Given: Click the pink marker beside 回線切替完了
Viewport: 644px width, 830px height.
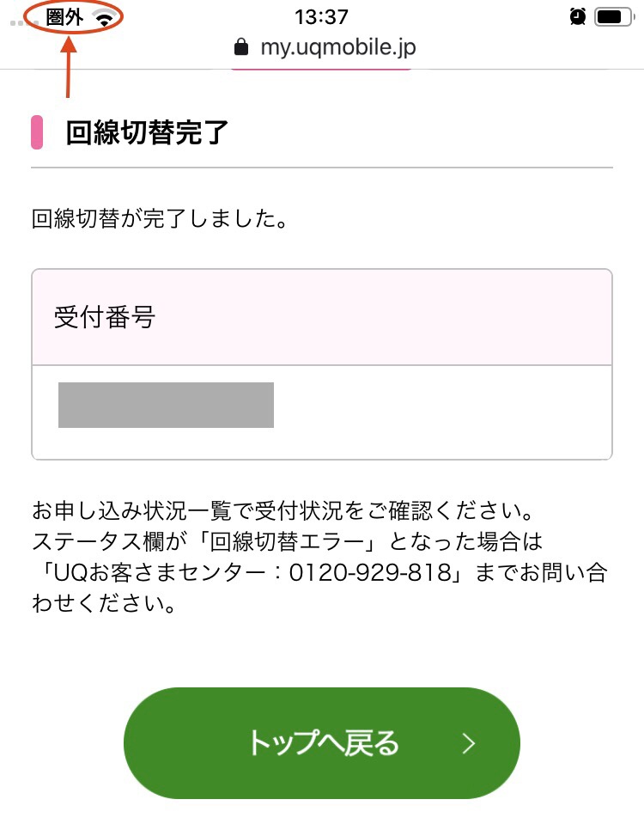Looking at the screenshot, I should point(37,133).
